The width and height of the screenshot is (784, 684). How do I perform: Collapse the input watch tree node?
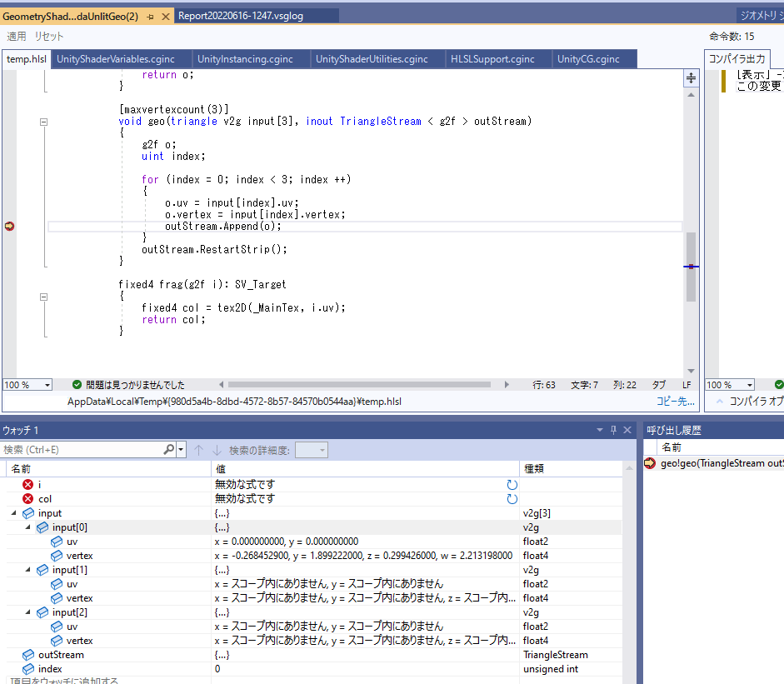click(13, 513)
